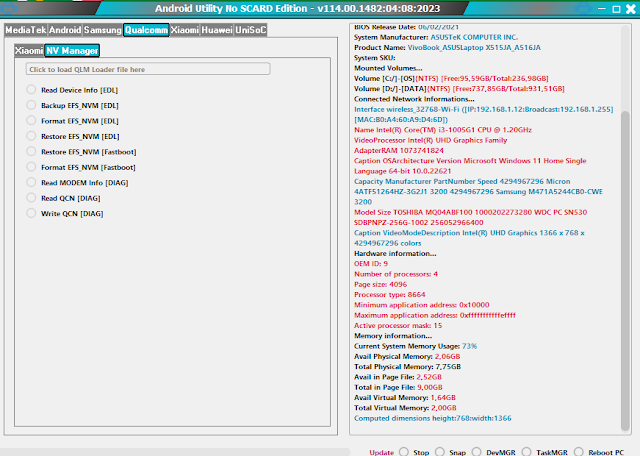The image size is (640, 456).
Task: Select the Qualcomm tab
Action: pos(146,30)
